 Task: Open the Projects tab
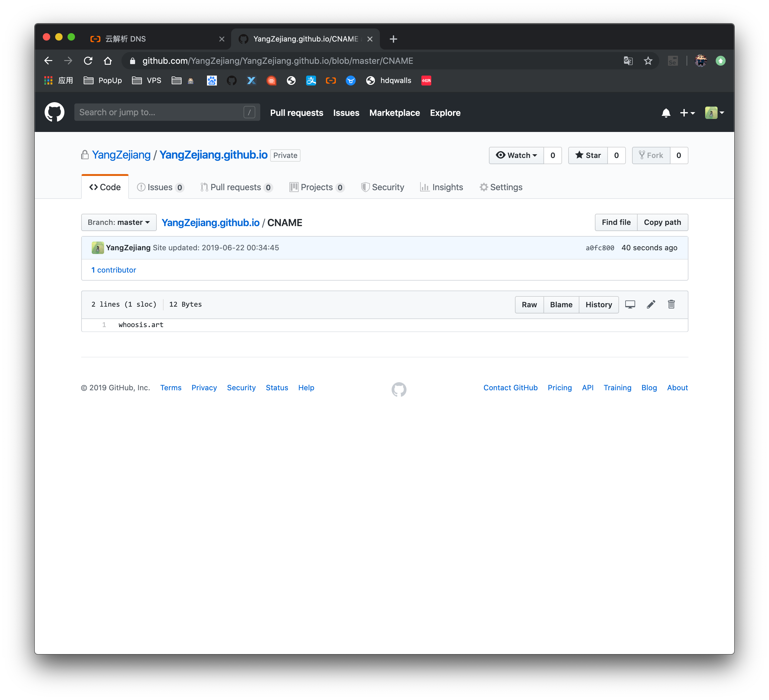(x=317, y=187)
